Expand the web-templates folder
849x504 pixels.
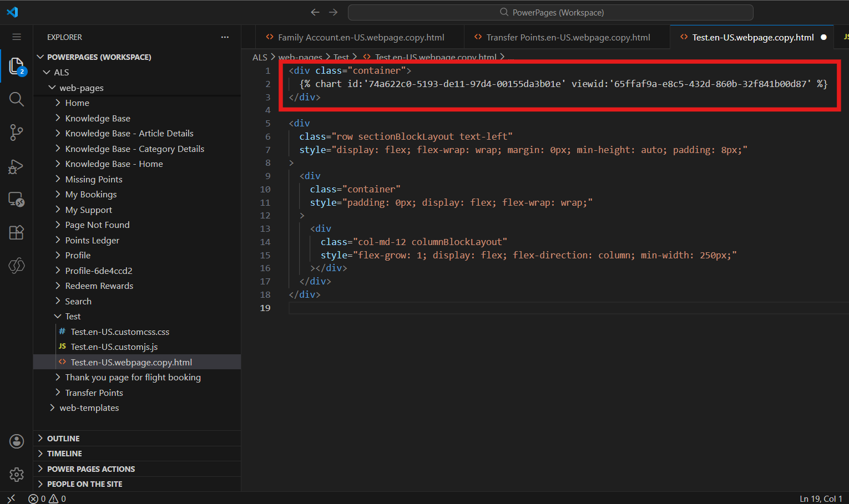tap(89, 408)
